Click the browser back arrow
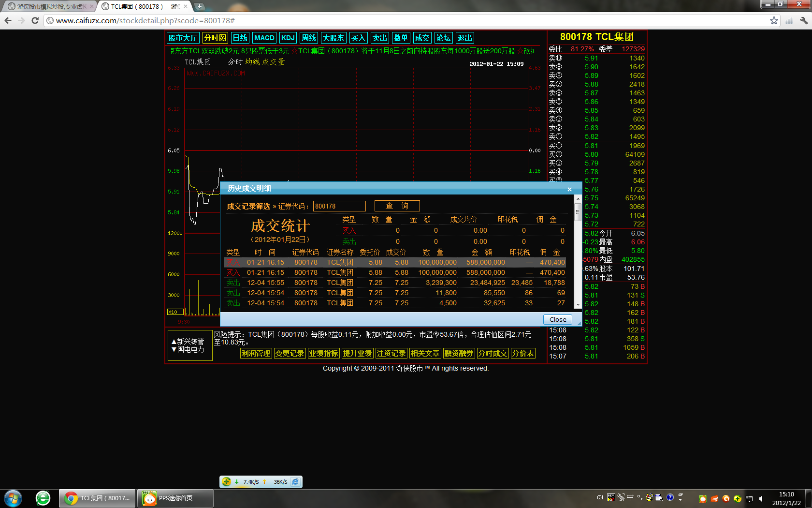Viewport: 812px width, 508px height. pyautogui.click(x=8, y=20)
